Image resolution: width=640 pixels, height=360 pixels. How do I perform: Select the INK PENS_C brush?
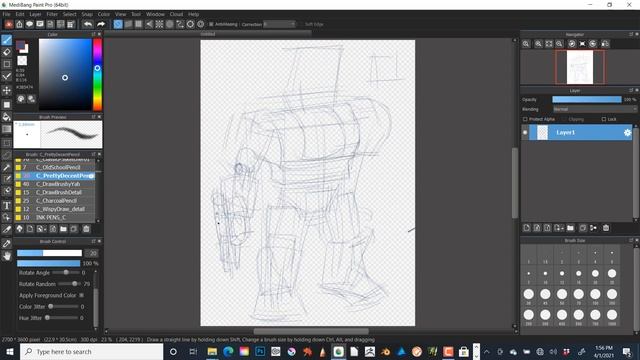coord(55,217)
